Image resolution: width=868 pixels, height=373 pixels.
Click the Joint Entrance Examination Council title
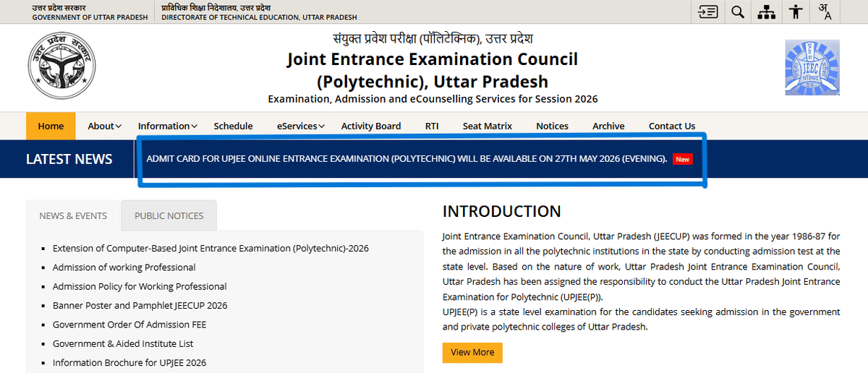pyautogui.click(x=433, y=70)
